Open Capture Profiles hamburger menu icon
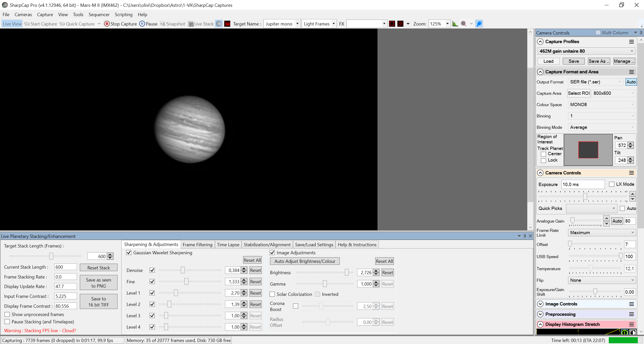 (631, 42)
